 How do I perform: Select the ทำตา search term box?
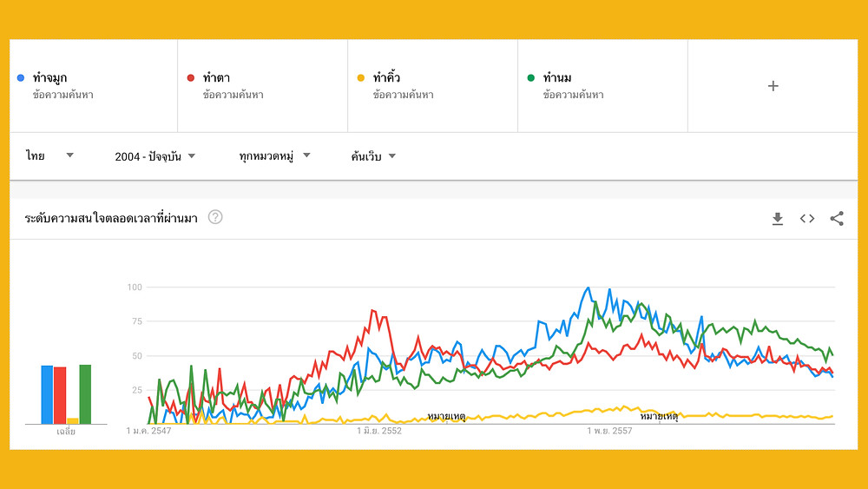click(x=263, y=86)
